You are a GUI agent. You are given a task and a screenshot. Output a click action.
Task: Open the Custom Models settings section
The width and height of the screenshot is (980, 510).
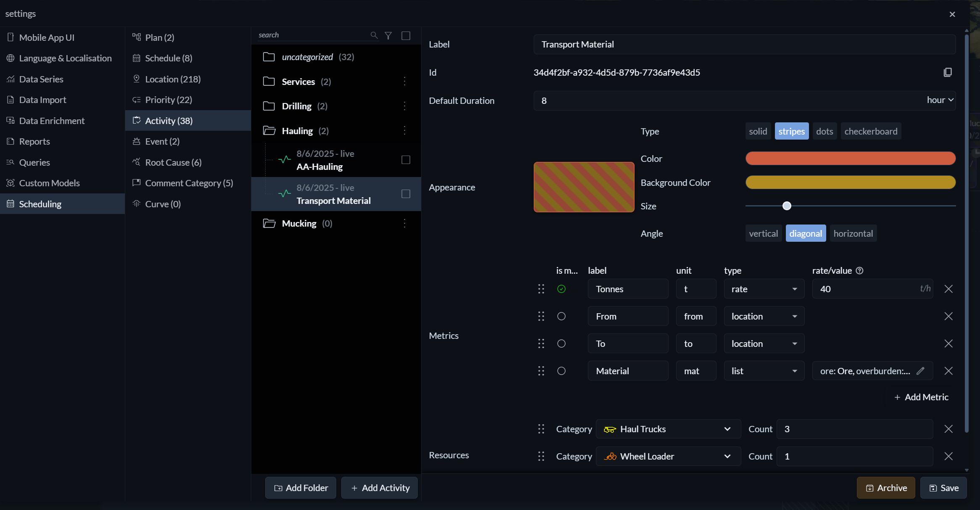tap(62, 183)
